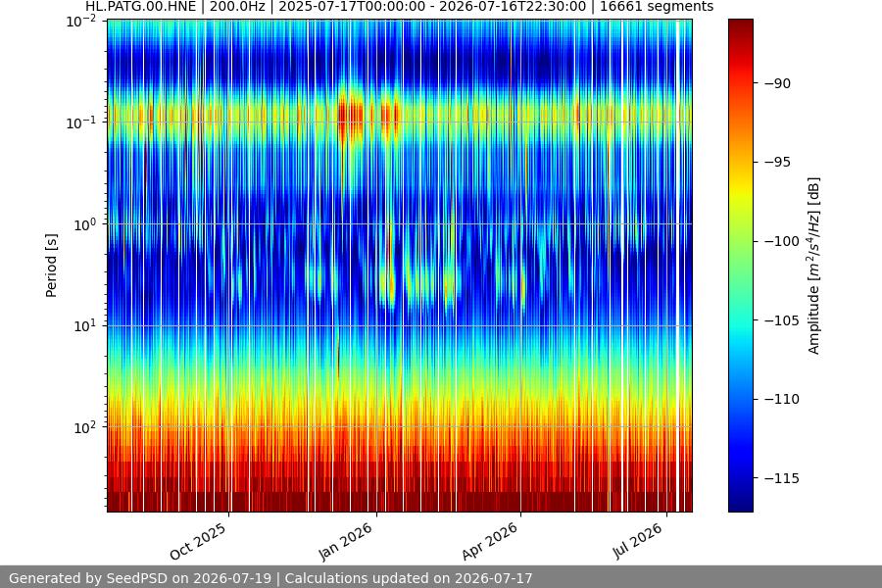Click the "Jan 2026" x-axis tick label
The image size is (882, 588).
click(x=346, y=541)
